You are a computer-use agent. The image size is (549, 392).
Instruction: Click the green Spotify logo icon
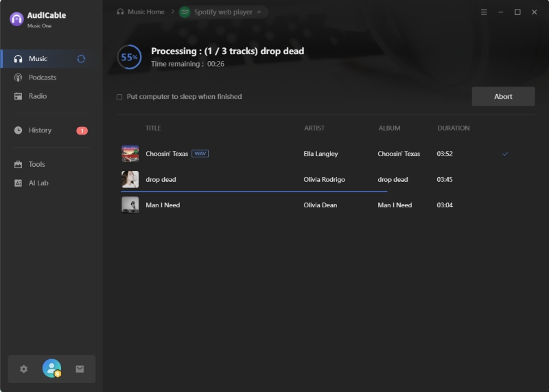pyautogui.click(x=185, y=12)
